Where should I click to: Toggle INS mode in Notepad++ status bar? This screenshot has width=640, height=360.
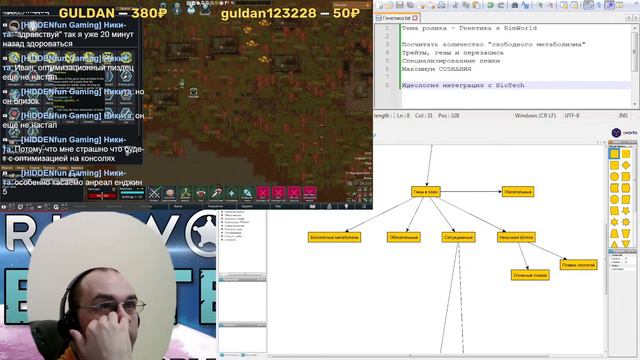623,116
